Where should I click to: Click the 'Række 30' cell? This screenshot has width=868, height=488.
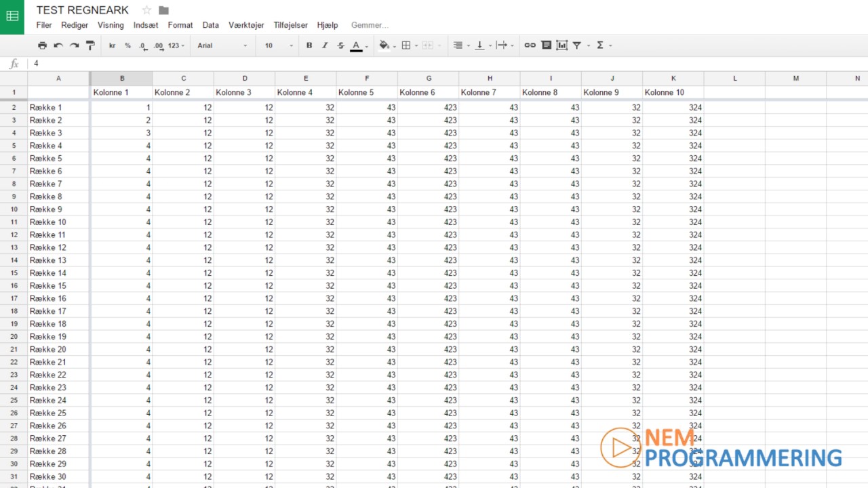pyautogui.click(x=58, y=476)
